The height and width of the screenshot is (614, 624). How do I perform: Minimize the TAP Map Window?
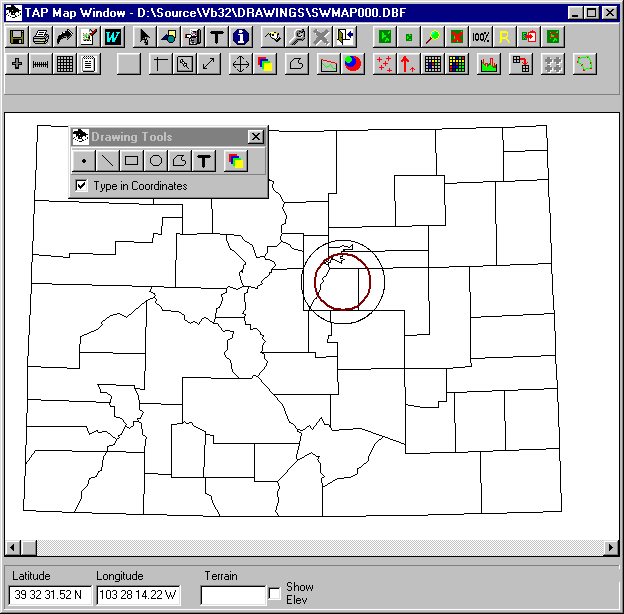[x=575, y=13]
